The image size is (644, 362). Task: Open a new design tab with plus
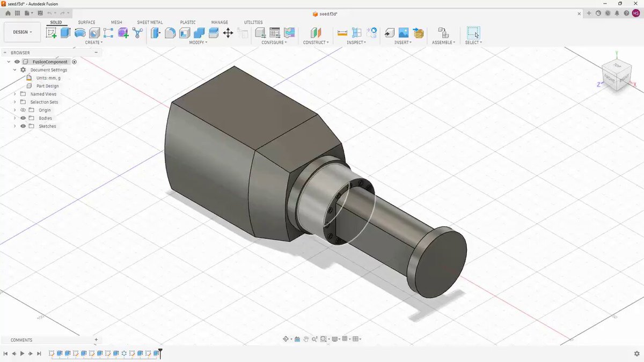589,13
